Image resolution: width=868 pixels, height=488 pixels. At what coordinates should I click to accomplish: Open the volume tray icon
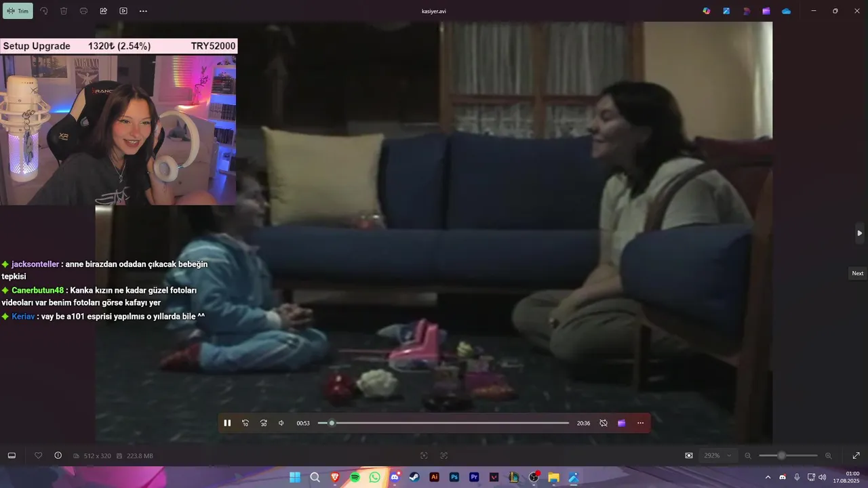pos(823,477)
